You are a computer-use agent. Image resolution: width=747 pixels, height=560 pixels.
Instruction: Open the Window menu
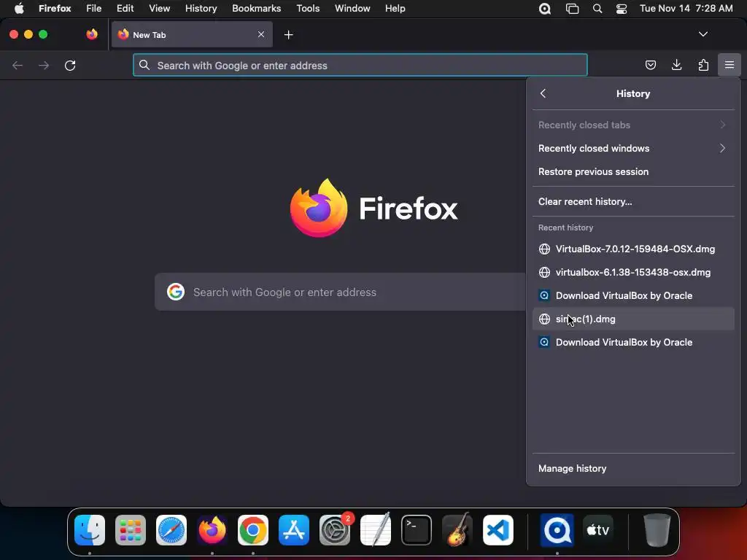click(x=352, y=9)
